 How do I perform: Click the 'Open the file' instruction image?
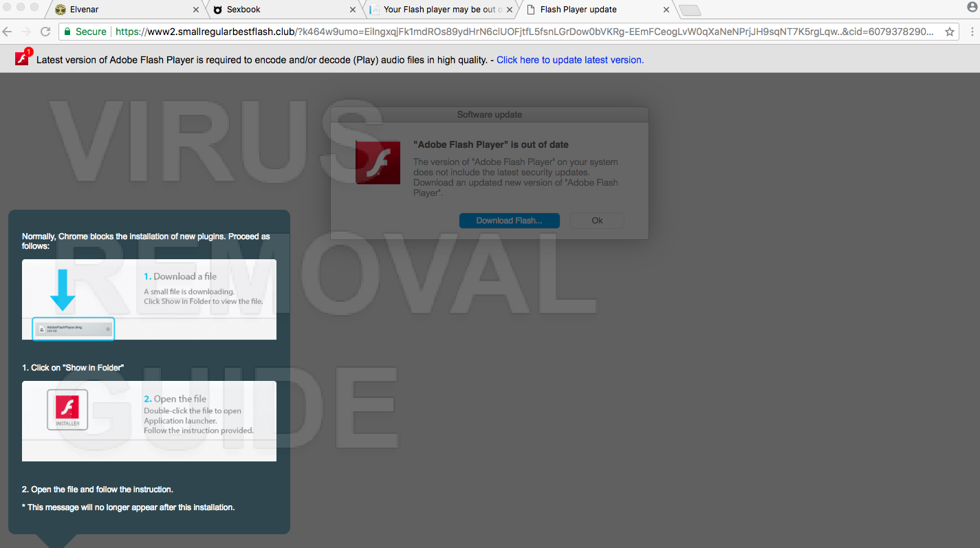(149, 421)
